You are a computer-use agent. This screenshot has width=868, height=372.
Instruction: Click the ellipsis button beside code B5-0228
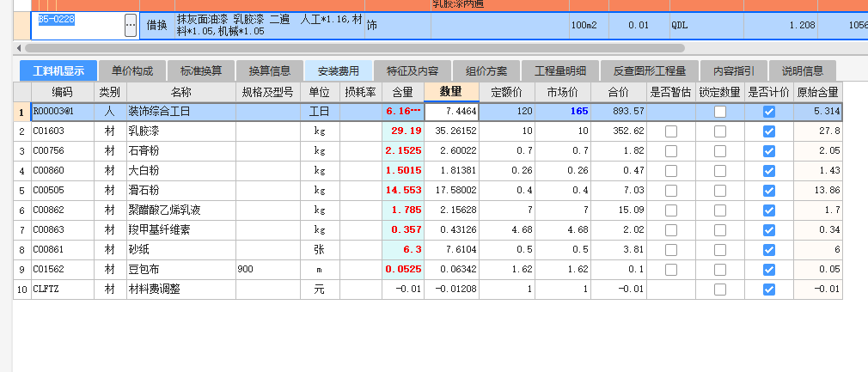(130, 26)
